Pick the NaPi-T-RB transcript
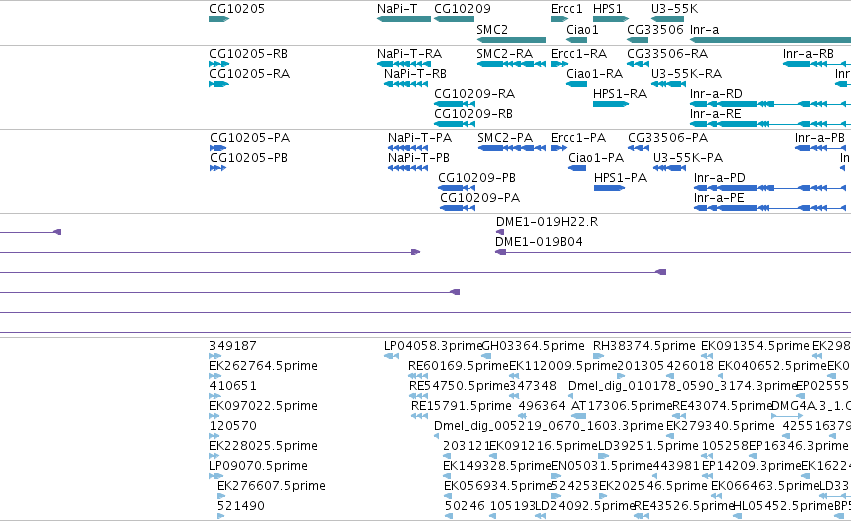 [406, 84]
